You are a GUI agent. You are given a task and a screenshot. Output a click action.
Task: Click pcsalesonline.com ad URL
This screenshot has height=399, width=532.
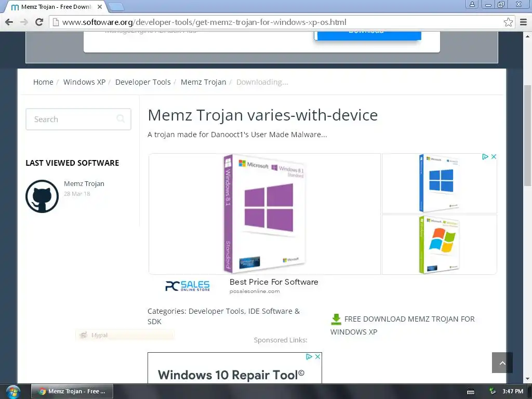(255, 291)
